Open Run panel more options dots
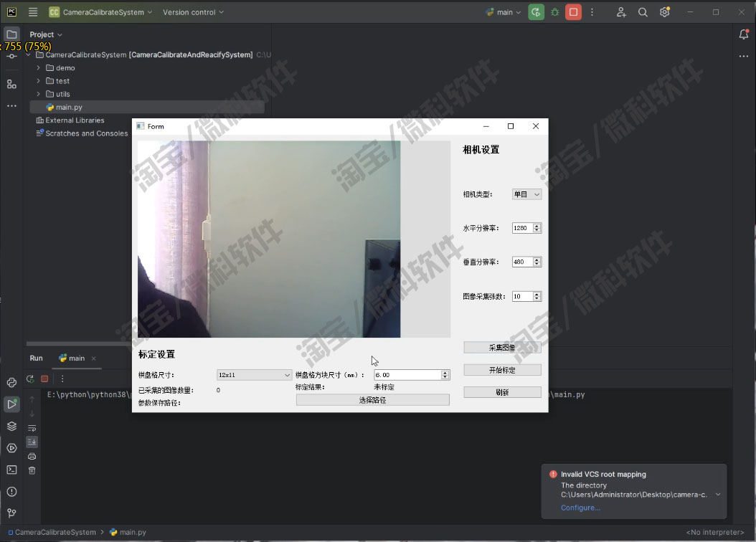 (62, 379)
